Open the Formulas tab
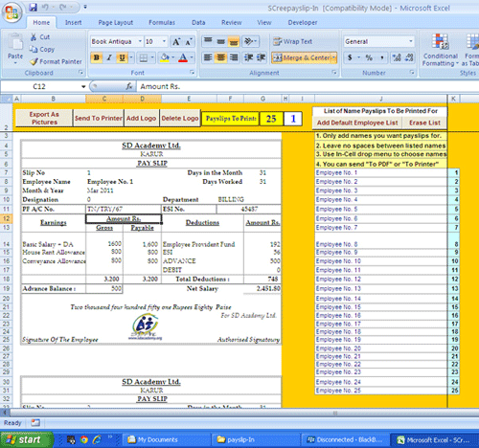479x448 pixels. (x=162, y=22)
